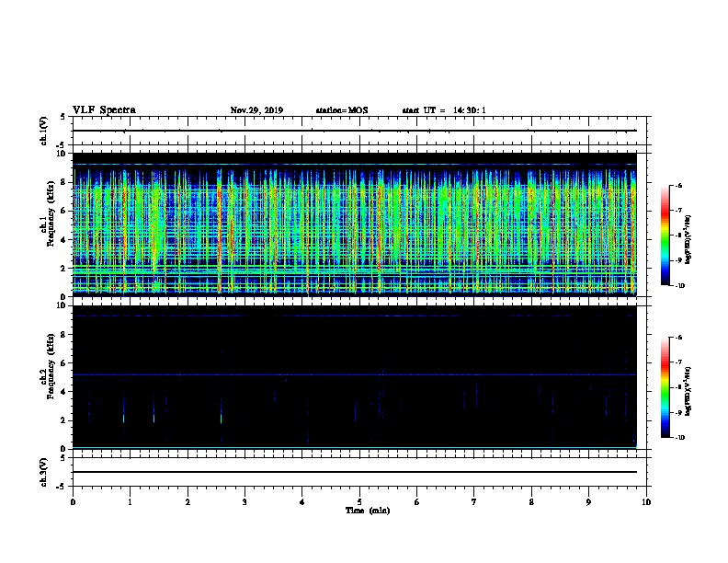Click the time axis tick label "7"
This screenshot has height=563, width=728.
pos(474,502)
